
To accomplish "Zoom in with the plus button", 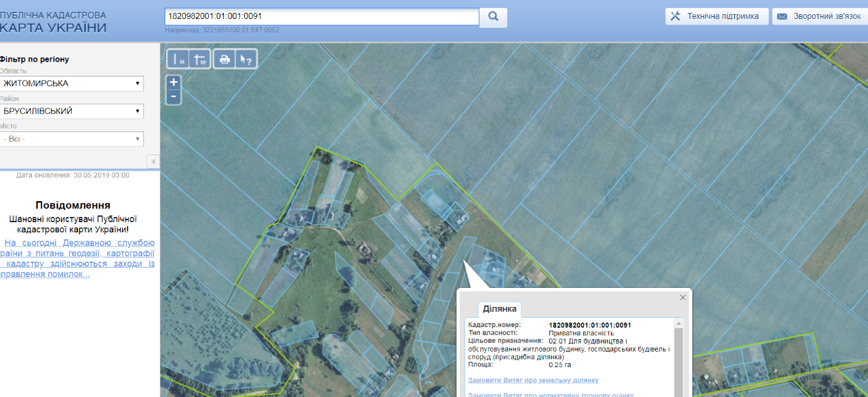I will tap(174, 82).
